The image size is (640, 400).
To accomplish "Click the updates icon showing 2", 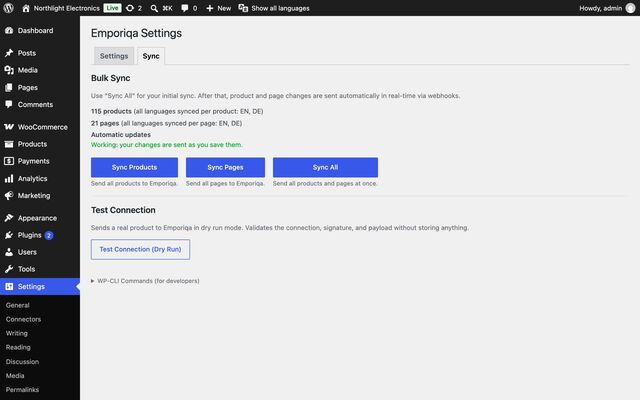I will click(x=130, y=8).
